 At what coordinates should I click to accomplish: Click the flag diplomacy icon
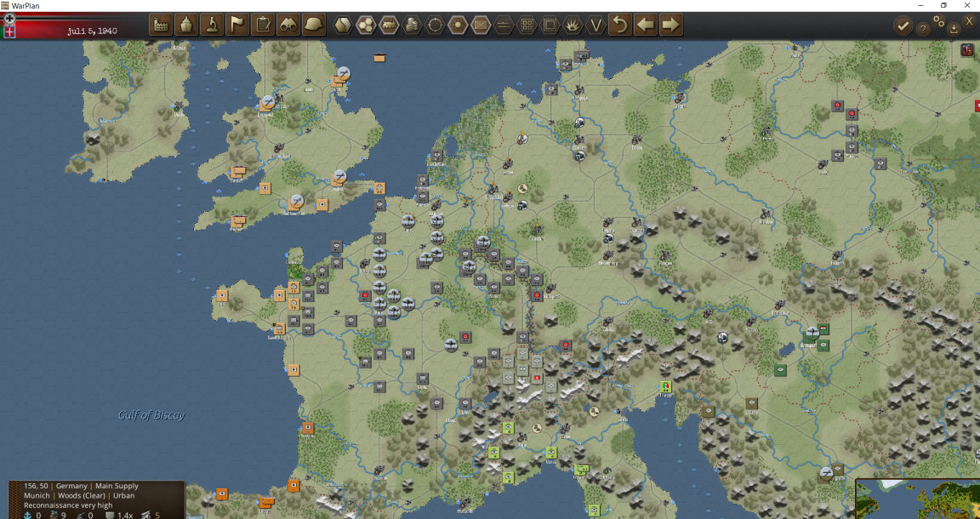237,25
